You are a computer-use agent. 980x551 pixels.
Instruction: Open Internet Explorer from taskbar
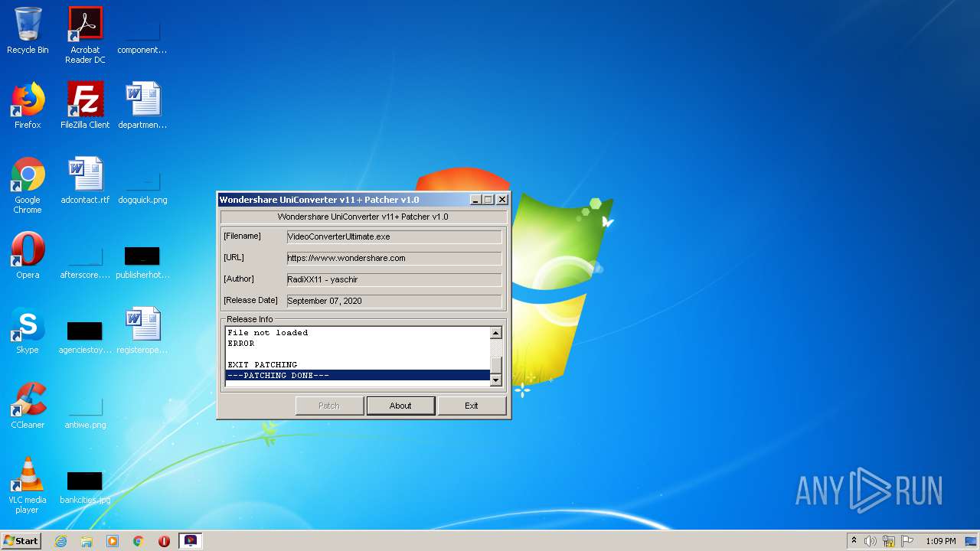pyautogui.click(x=61, y=541)
